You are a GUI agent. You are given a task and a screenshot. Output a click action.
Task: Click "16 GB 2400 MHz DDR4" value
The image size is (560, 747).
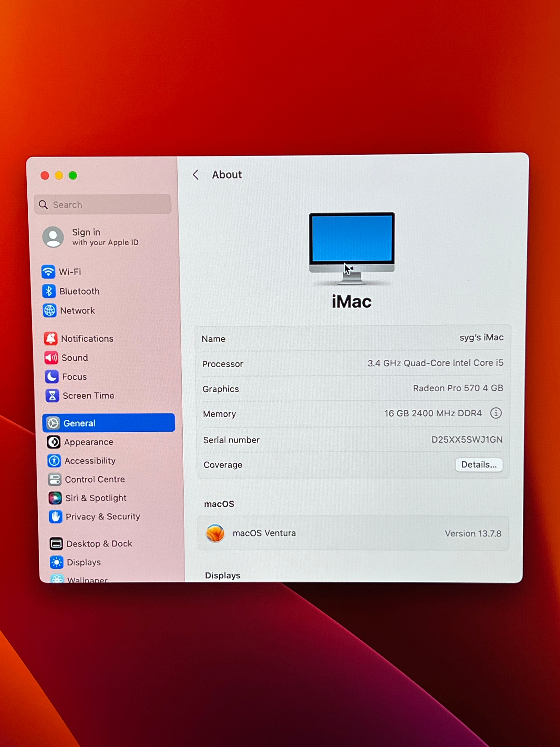tap(433, 413)
